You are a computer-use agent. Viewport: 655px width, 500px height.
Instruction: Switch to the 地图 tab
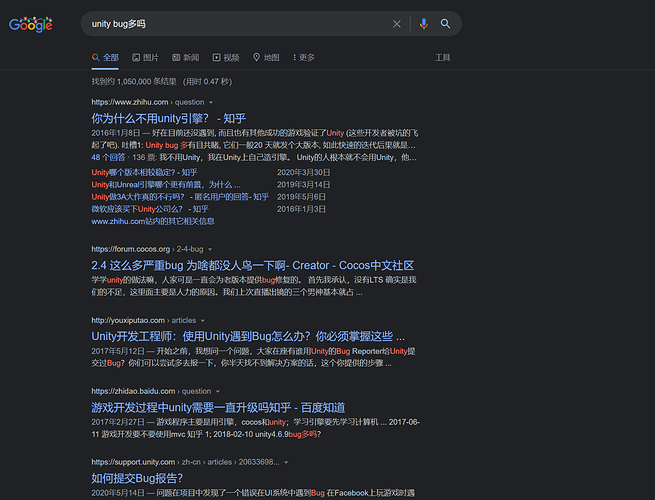pos(266,58)
